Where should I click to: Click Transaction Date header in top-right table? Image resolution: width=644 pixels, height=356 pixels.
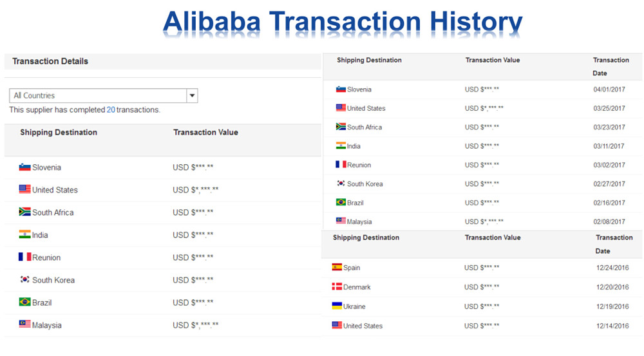(x=611, y=66)
